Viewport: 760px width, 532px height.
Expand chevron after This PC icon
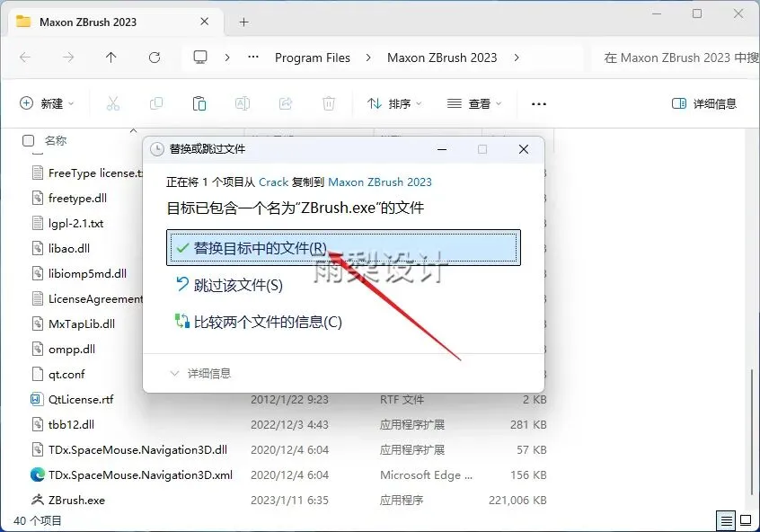227,58
